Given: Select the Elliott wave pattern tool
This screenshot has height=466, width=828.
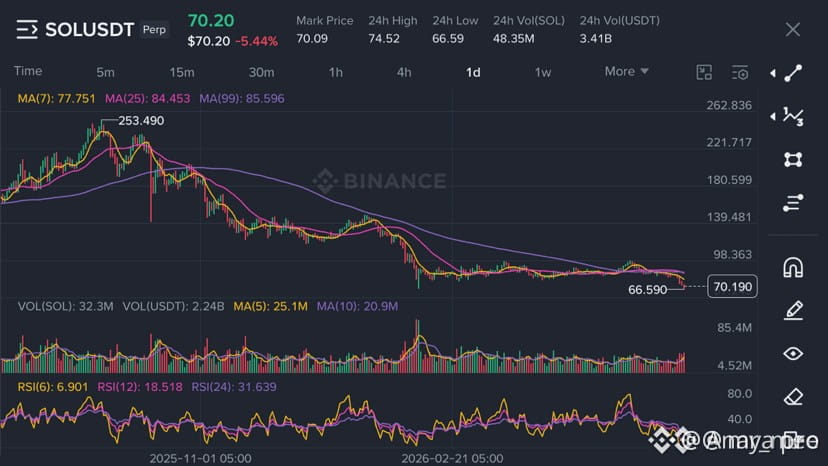Looking at the screenshot, I should pos(793,116).
